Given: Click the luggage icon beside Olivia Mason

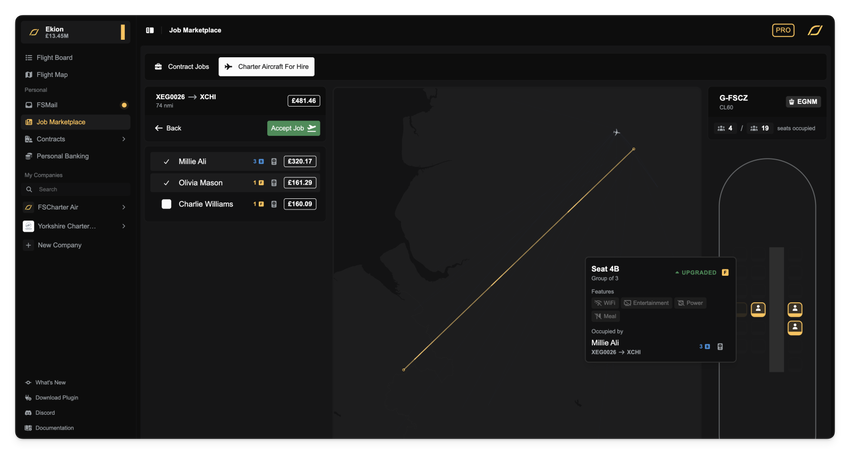Looking at the screenshot, I should [274, 183].
